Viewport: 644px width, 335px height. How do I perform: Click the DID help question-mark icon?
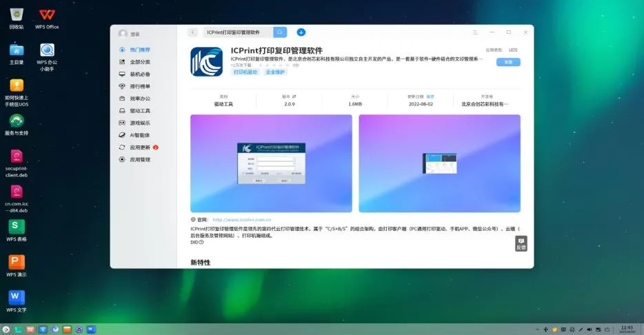(x=201, y=242)
